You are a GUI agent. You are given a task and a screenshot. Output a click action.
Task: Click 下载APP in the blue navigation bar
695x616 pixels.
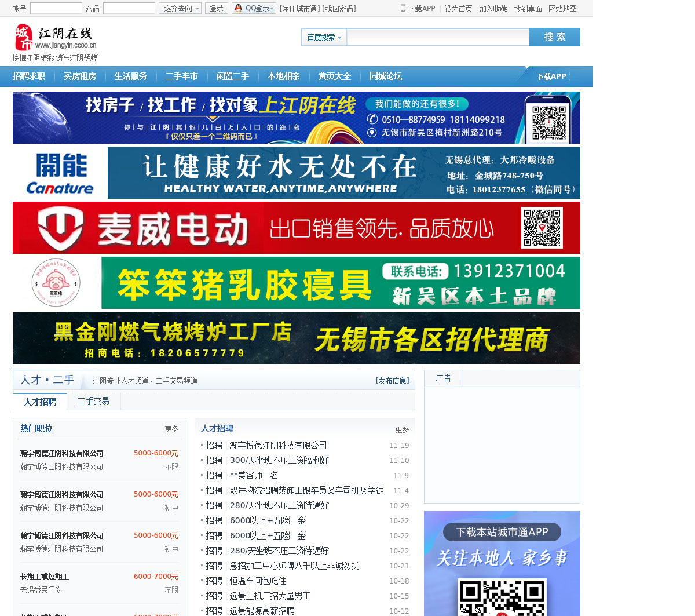pos(551,76)
